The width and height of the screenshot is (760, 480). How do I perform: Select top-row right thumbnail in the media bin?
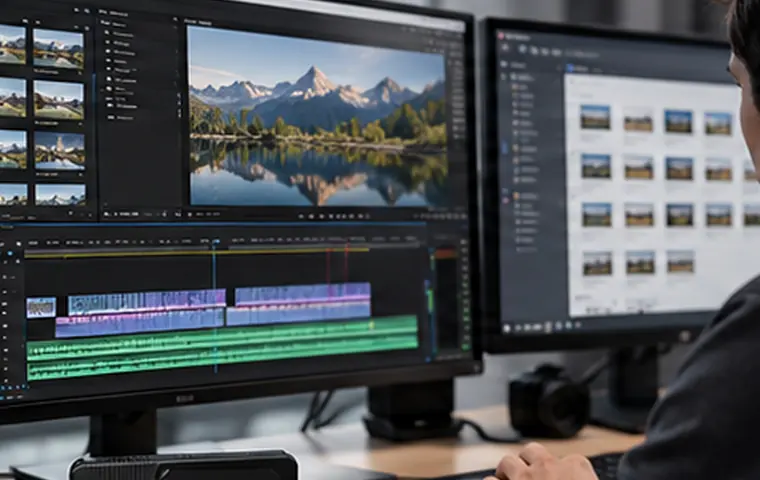click(x=59, y=48)
